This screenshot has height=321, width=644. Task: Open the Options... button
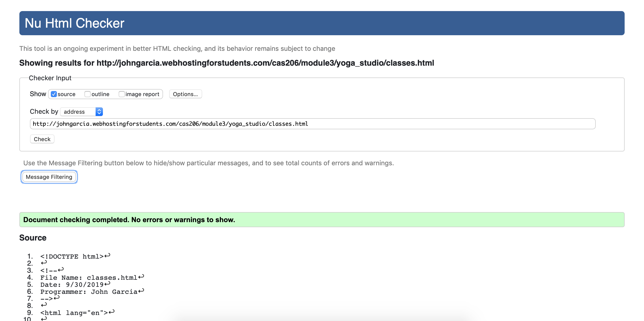coord(185,94)
